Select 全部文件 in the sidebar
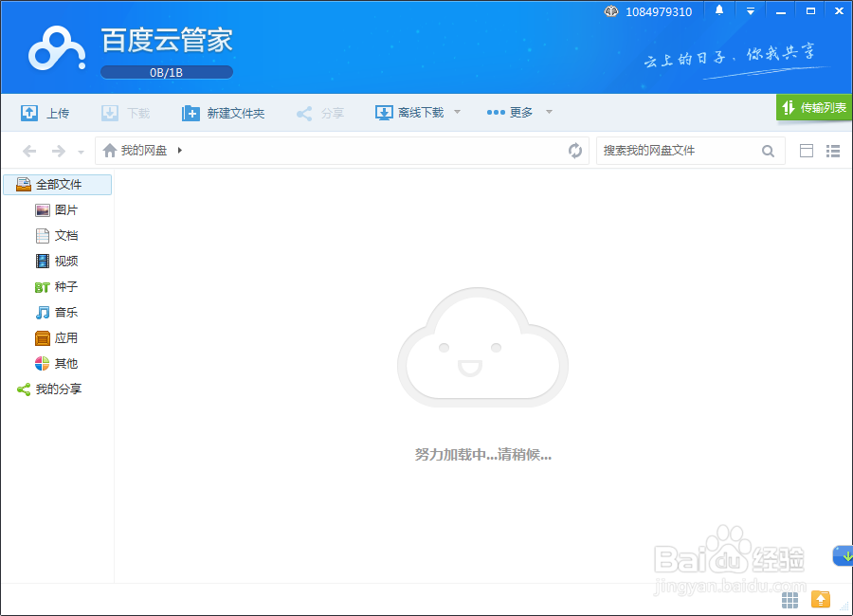 click(59, 184)
